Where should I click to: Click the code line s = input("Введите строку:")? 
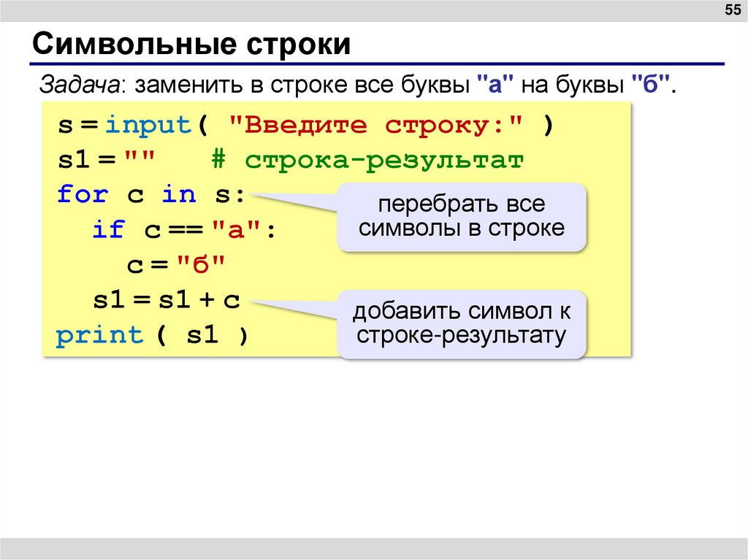[305, 126]
